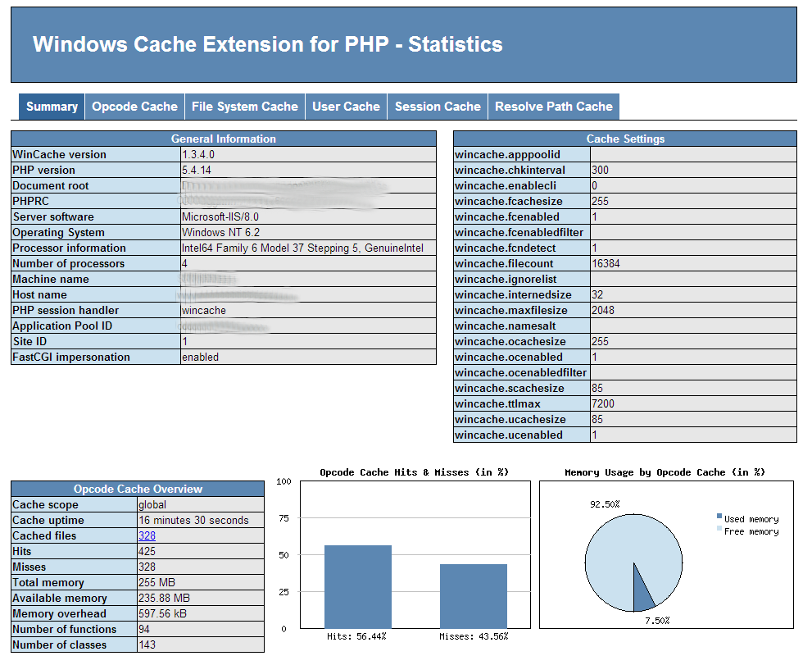This screenshot has height=665, width=812.
Task: Select the Number of classes value '143'
Action: pos(147,645)
